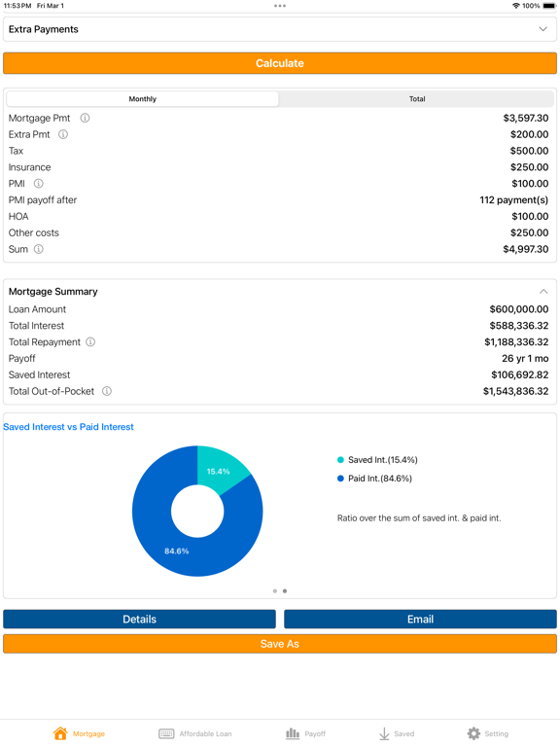Open Affordable Loan keyboard icon
Viewport: 560px width, 747px height.
[x=166, y=733]
